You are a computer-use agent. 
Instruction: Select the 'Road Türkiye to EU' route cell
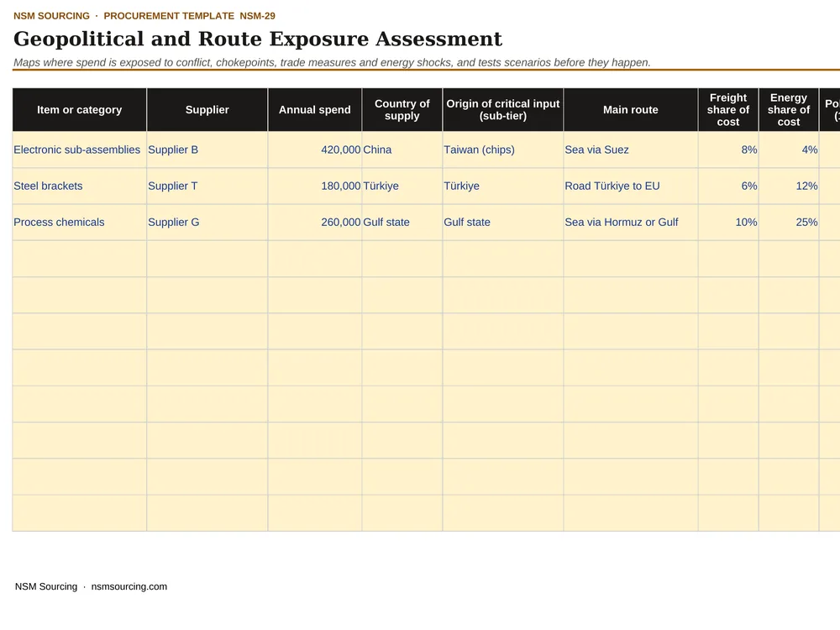point(631,186)
